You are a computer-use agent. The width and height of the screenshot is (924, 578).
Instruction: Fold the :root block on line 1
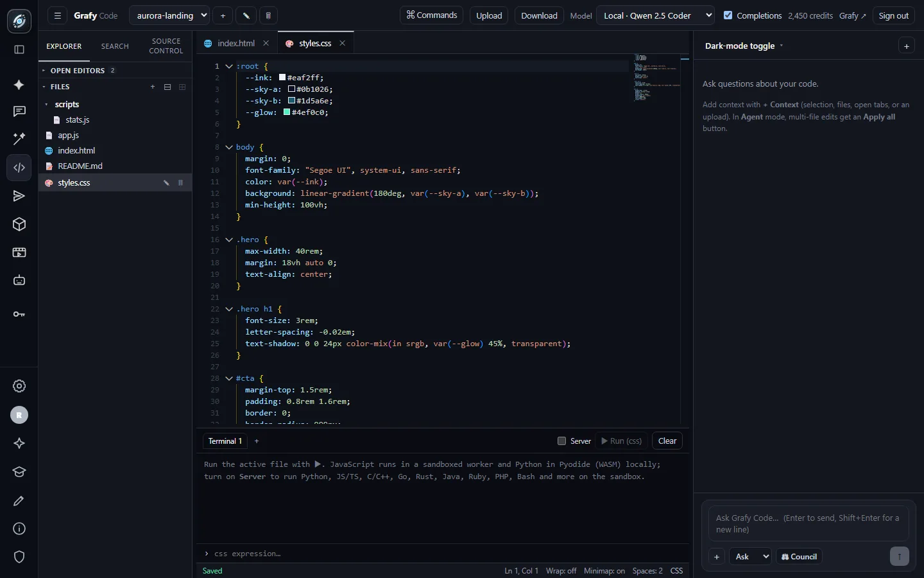tap(229, 66)
